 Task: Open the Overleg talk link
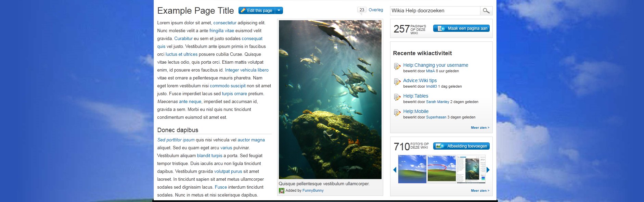[x=376, y=10]
